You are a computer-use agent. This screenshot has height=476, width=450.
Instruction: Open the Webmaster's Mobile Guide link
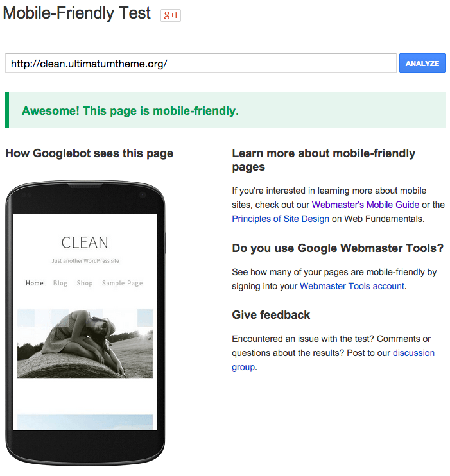coord(365,205)
